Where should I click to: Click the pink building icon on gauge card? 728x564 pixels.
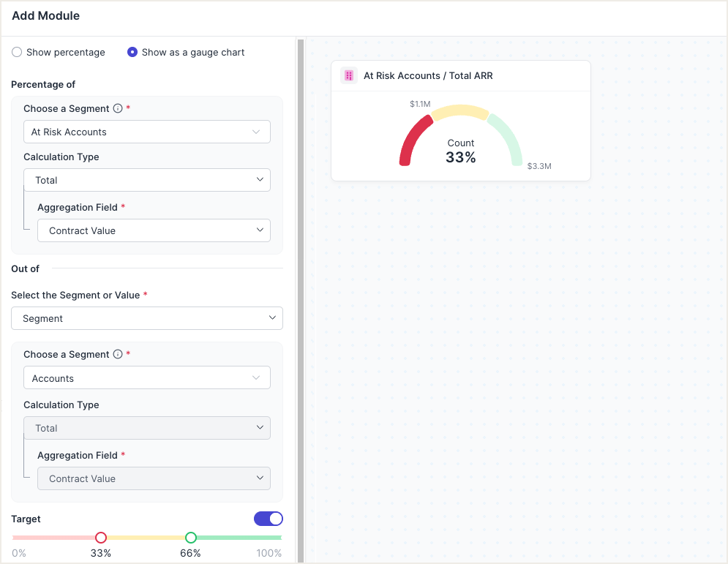coord(349,75)
